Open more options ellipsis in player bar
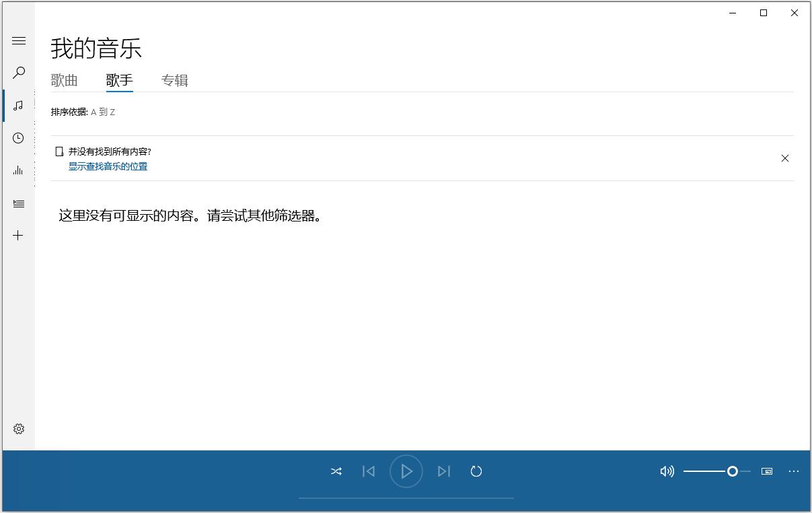Image resolution: width=812 pixels, height=513 pixels. tap(794, 471)
